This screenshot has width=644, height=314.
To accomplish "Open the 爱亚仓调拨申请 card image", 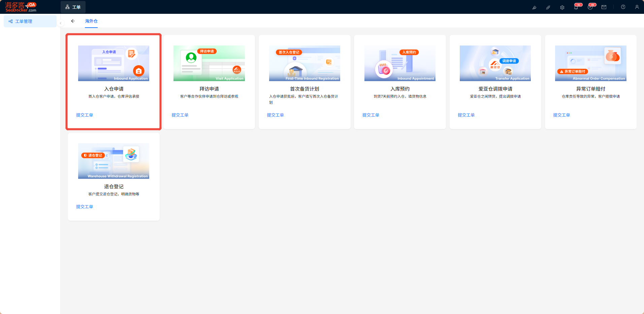I will click(x=495, y=63).
